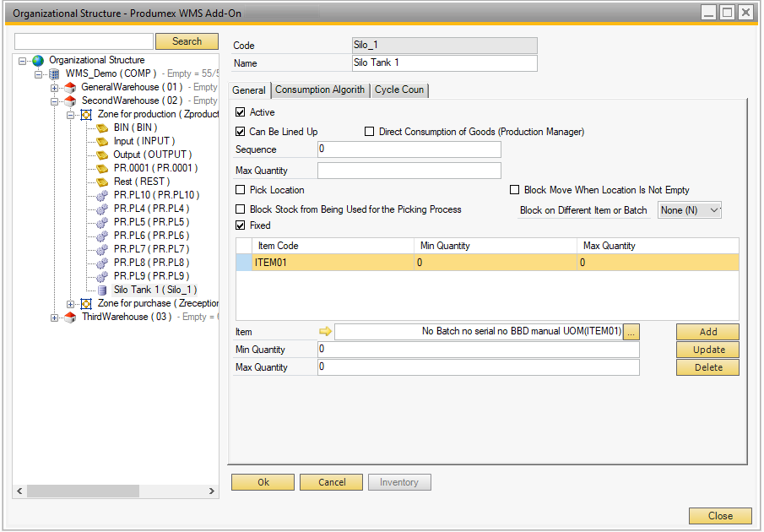The height and width of the screenshot is (532, 764).
Task: Click the Max Quantity field under Sequence
Action: (x=409, y=171)
